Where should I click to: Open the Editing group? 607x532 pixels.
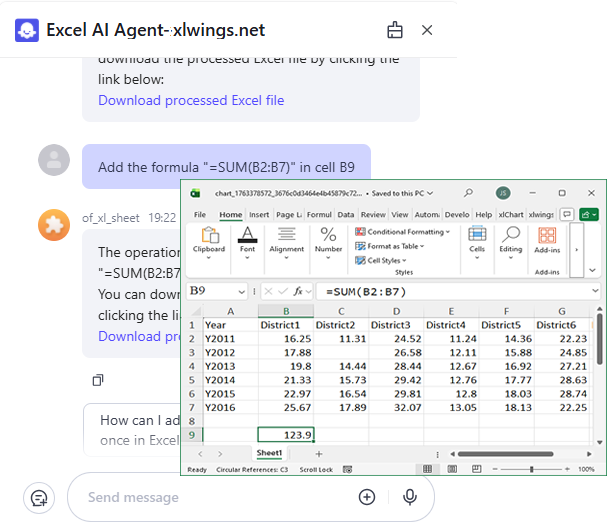(x=511, y=243)
